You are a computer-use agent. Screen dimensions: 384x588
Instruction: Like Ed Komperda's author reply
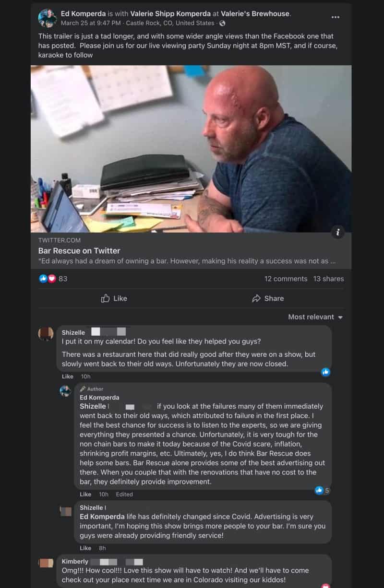click(x=85, y=494)
